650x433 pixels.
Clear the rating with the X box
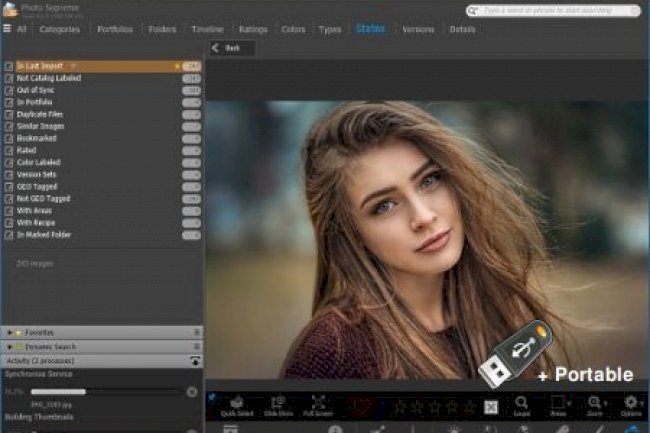coord(491,407)
